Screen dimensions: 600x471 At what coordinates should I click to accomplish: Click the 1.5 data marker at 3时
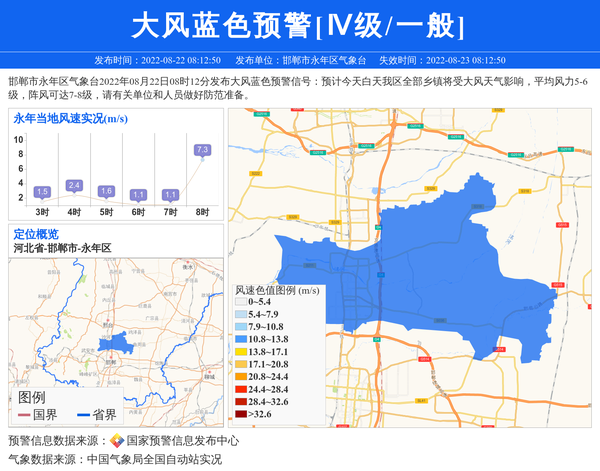[x=42, y=192]
